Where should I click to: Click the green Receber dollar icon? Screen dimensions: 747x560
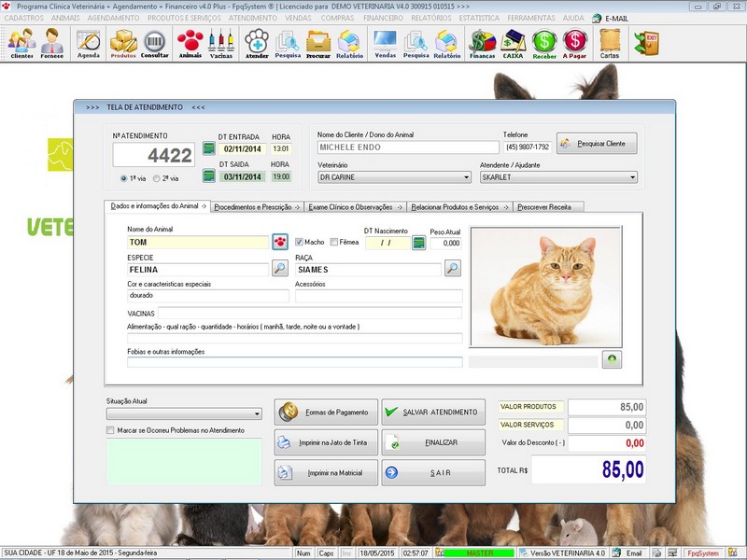tap(544, 43)
